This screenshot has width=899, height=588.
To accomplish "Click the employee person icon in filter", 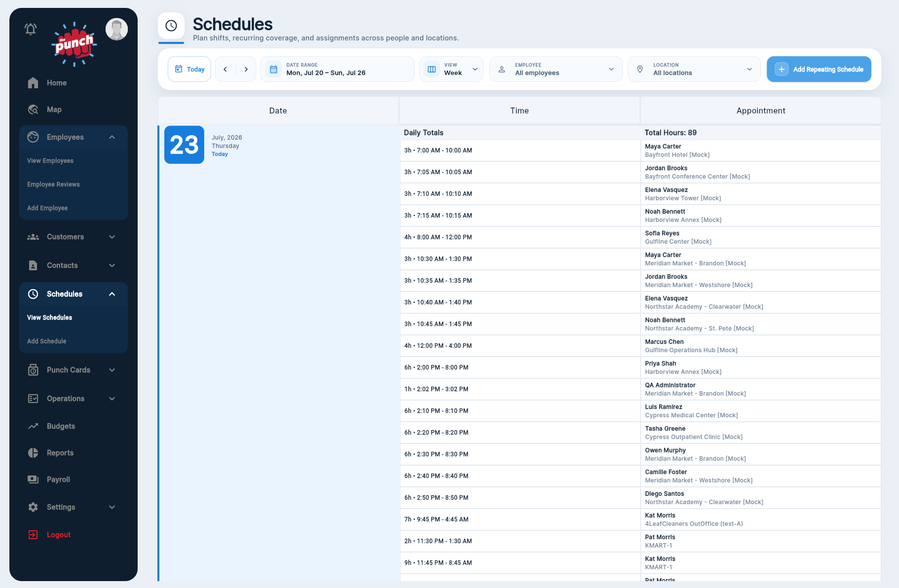I will click(502, 69).
